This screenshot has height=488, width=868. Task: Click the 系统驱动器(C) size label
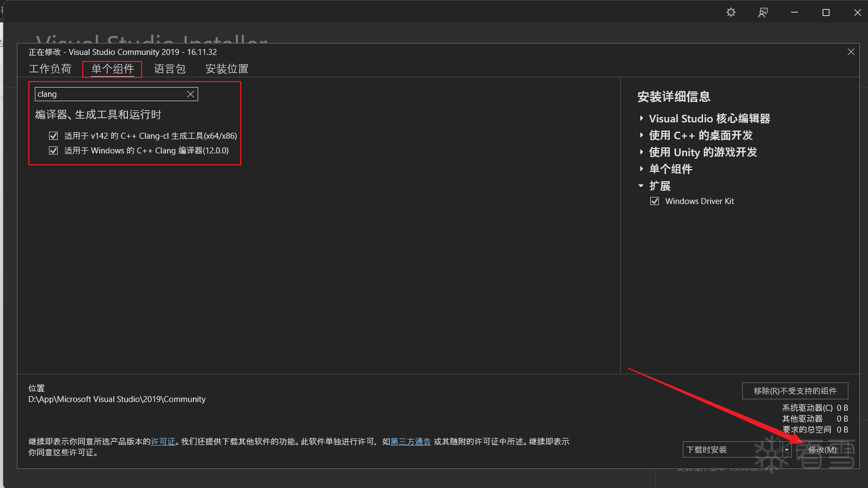pyautogui.click(x=808, y=408)
